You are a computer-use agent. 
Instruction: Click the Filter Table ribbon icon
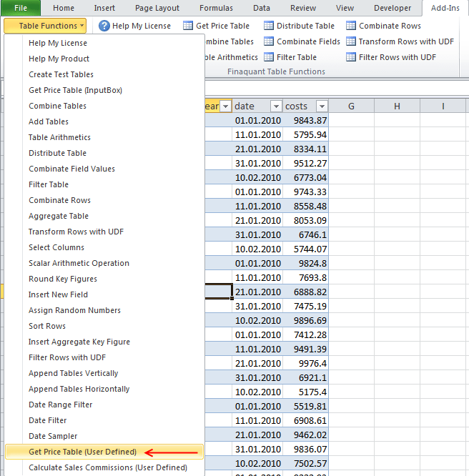click(269, 56)
